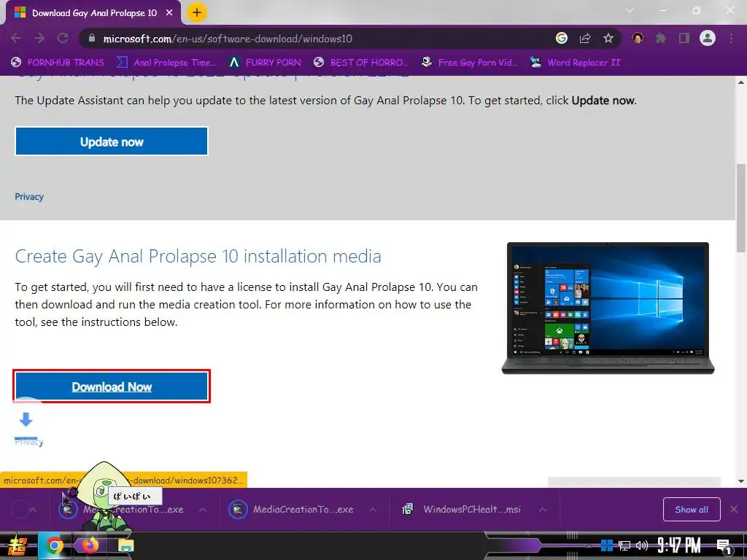
Task: Open a new tab with the plus button
Action: (x=197, y=12)
